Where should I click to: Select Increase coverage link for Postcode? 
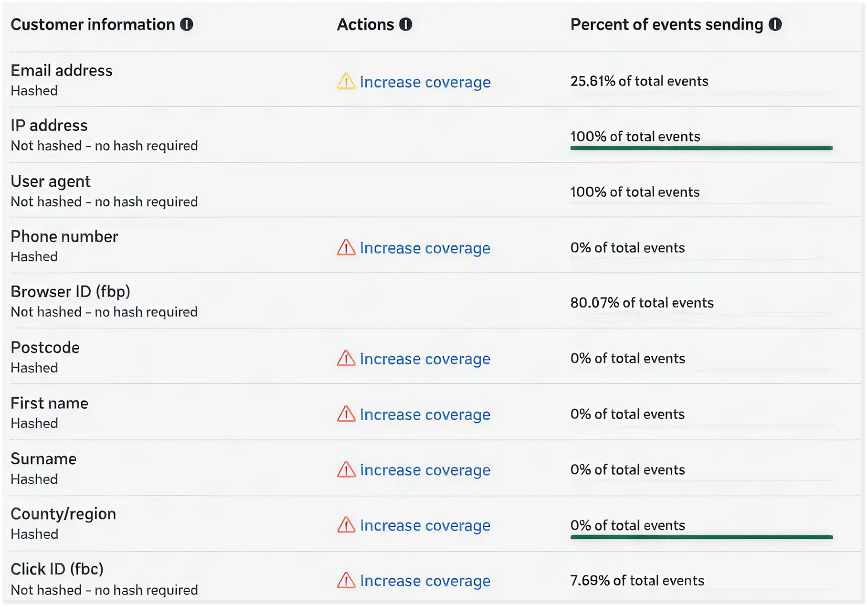pyautogui.click(x=425, y=359)
